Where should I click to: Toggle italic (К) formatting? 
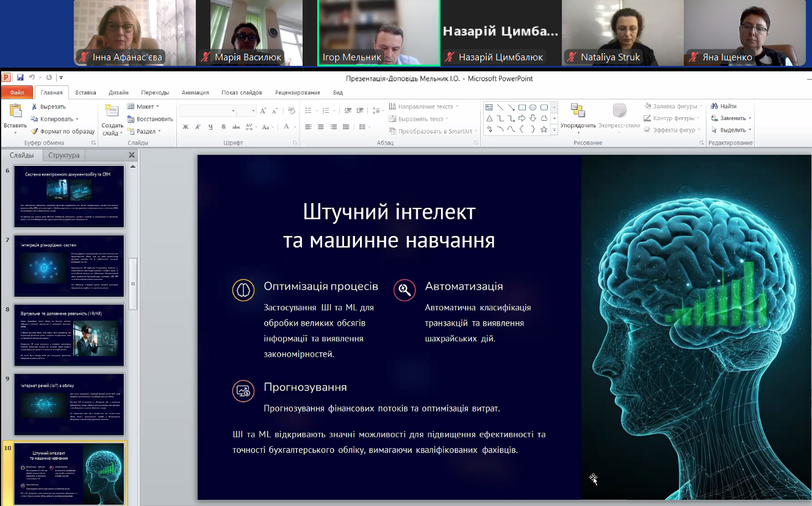pos(198,127)
